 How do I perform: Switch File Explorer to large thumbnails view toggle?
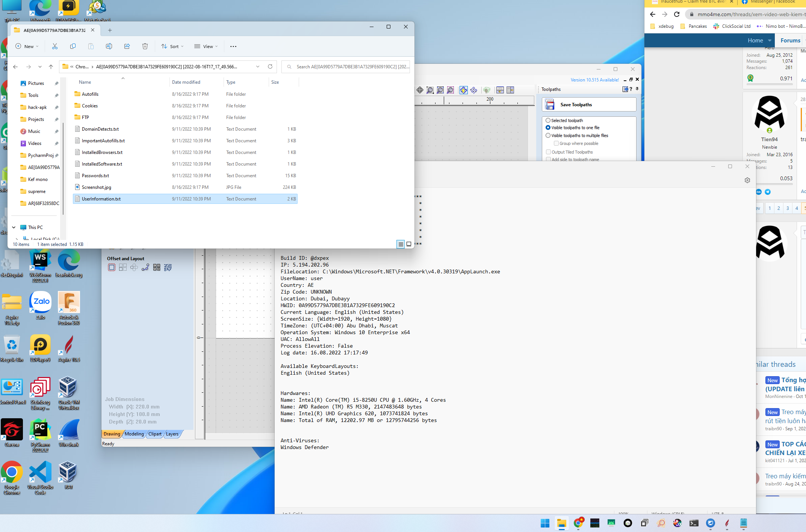[409, 244]
